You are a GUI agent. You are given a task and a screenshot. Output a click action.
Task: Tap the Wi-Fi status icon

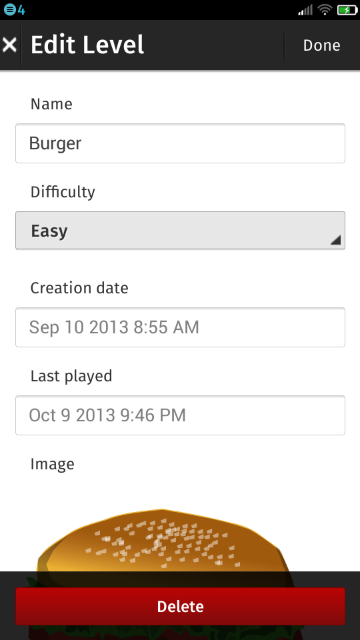point(325,9)
